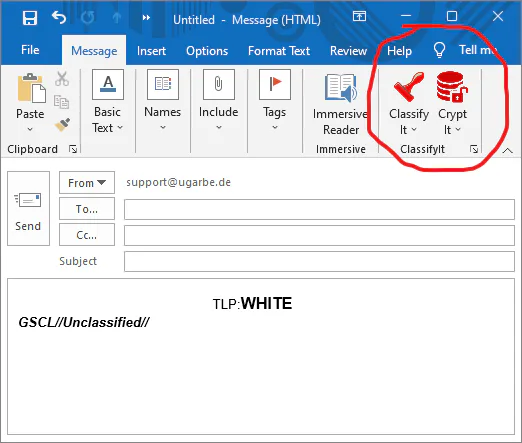The image size is (522, 443).
Task: Open Clipboard pane dialog launcher
Action: 73,149
